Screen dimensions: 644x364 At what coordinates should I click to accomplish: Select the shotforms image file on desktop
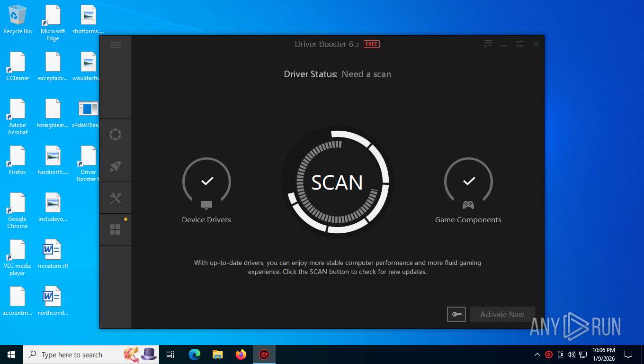[x=89, y=20]
